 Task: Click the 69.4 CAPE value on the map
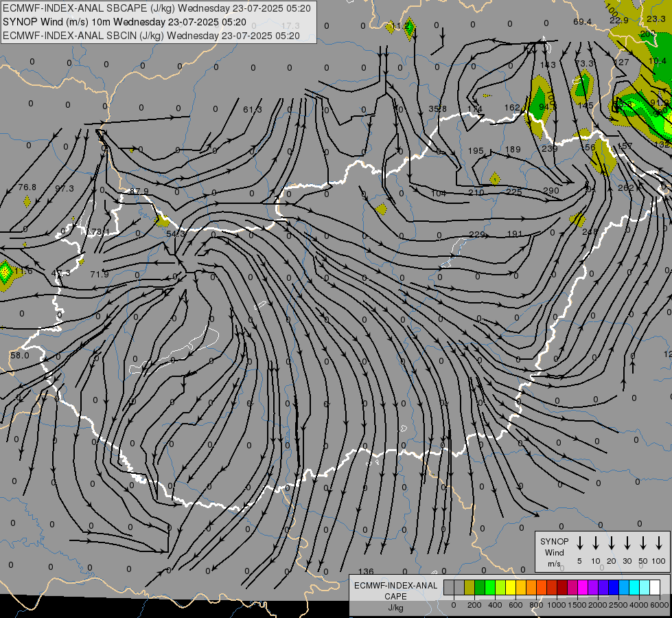[x=583, y=22]
